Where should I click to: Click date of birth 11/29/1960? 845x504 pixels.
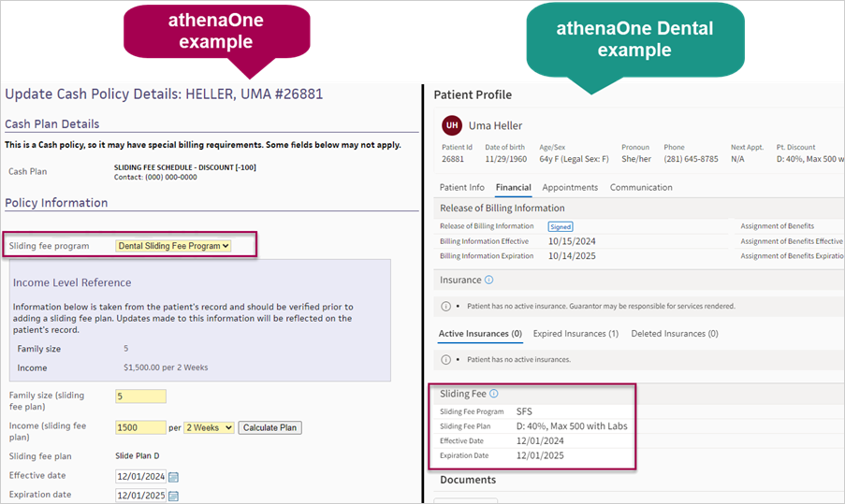tap(506, 159)
